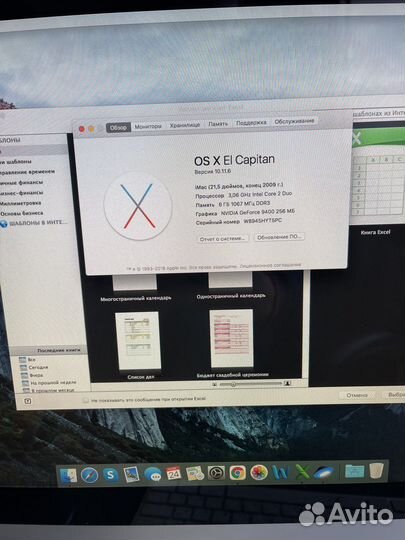
Task: Open the Хранилище tab
Action: (x=185, y=125)
